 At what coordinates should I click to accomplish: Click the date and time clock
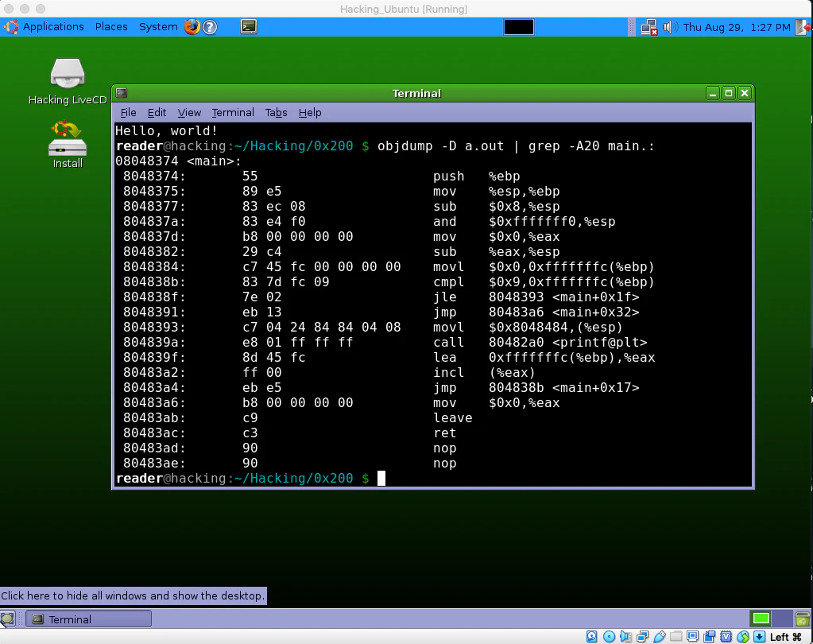(x=737, y=27)
